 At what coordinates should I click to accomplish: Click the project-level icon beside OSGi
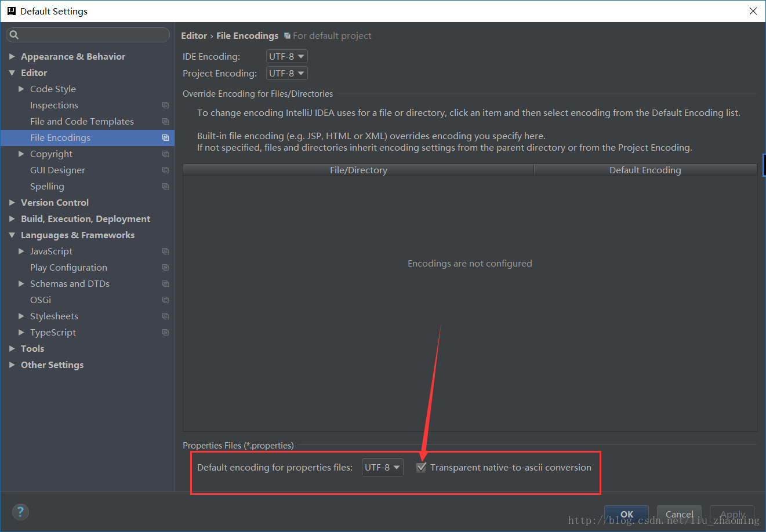[165, 300]
